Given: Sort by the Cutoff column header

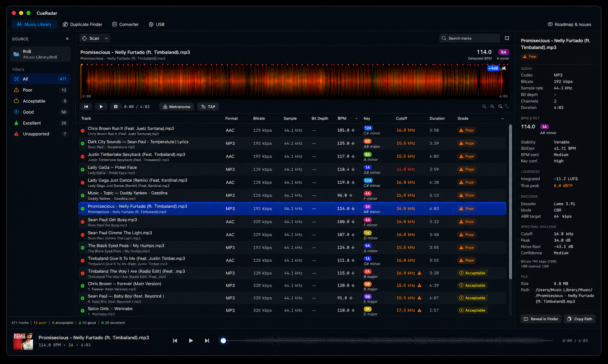Looking at the screenshot, I should pos(401,118).
